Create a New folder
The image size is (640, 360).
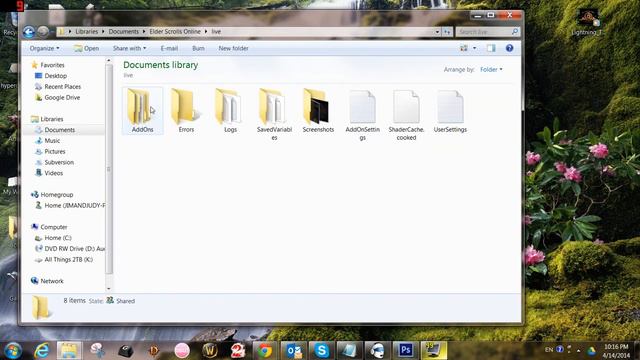coord(233,48)
